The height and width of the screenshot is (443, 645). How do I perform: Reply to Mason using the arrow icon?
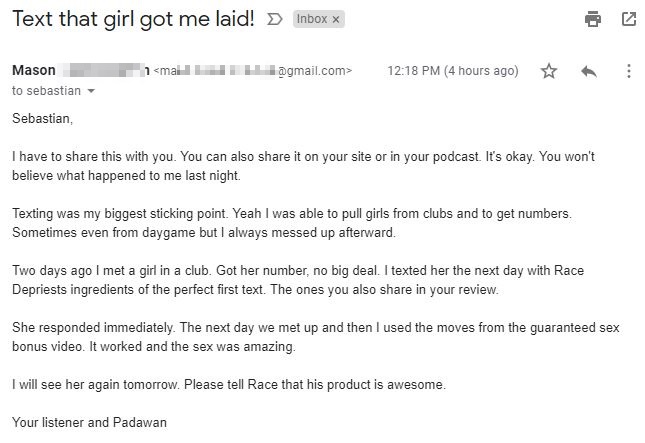589,72
